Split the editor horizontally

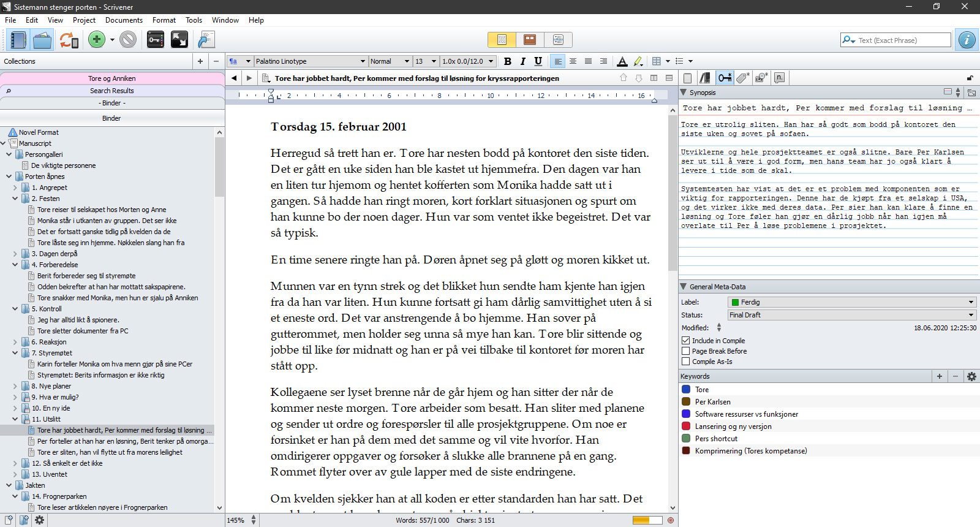click(x=669, y=78)
